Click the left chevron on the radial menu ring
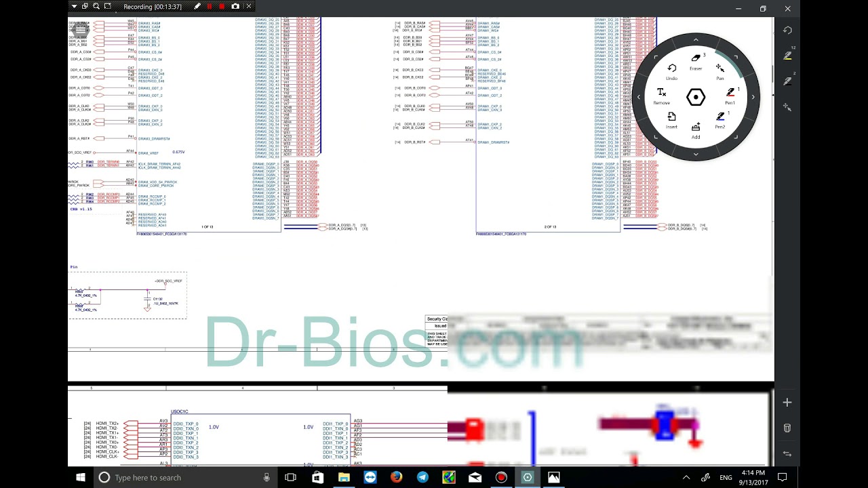This screenshot has height=488, width=868. pos(638,97)
